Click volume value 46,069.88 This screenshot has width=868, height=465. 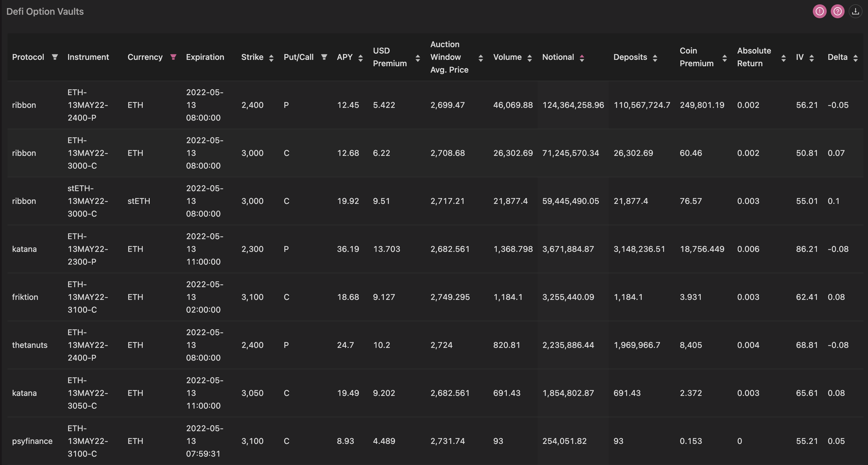(513, 105)
